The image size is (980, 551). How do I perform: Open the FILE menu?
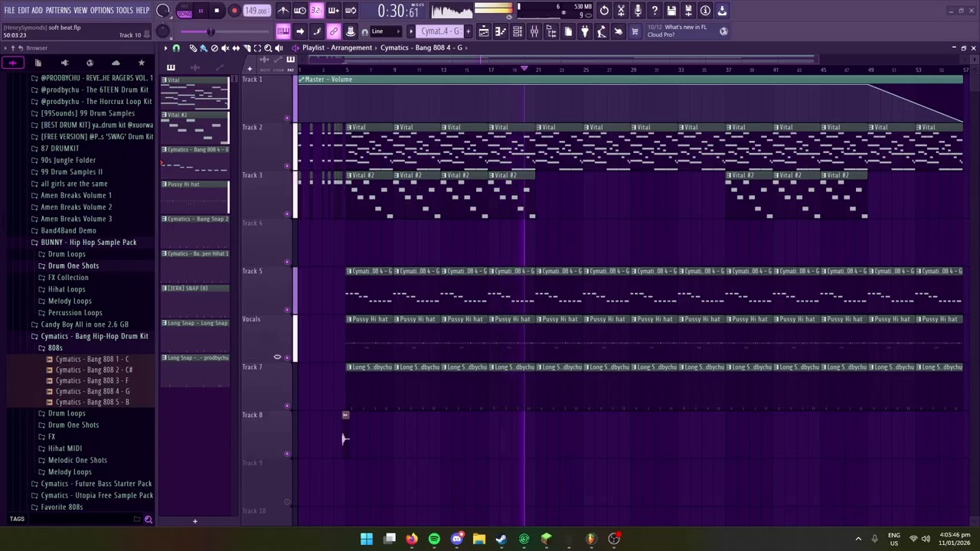(x=9, y=11)
